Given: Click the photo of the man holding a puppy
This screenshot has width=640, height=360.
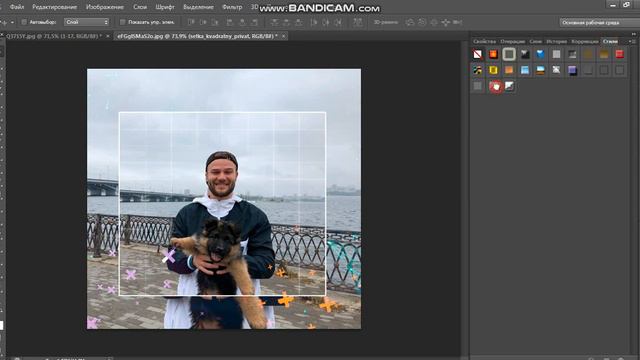Looking at the screenshot, I should point(224,199).
